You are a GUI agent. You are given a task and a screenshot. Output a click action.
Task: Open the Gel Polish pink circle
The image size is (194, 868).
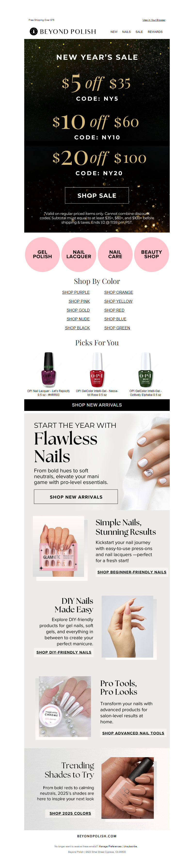[x=42, y=254]
